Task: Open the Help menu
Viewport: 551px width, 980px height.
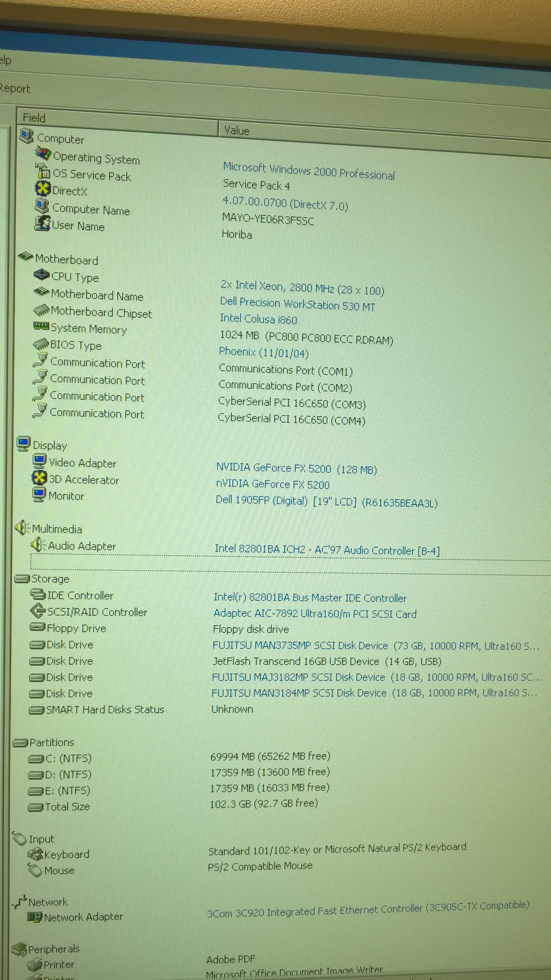Action: (x=5, y=60)
